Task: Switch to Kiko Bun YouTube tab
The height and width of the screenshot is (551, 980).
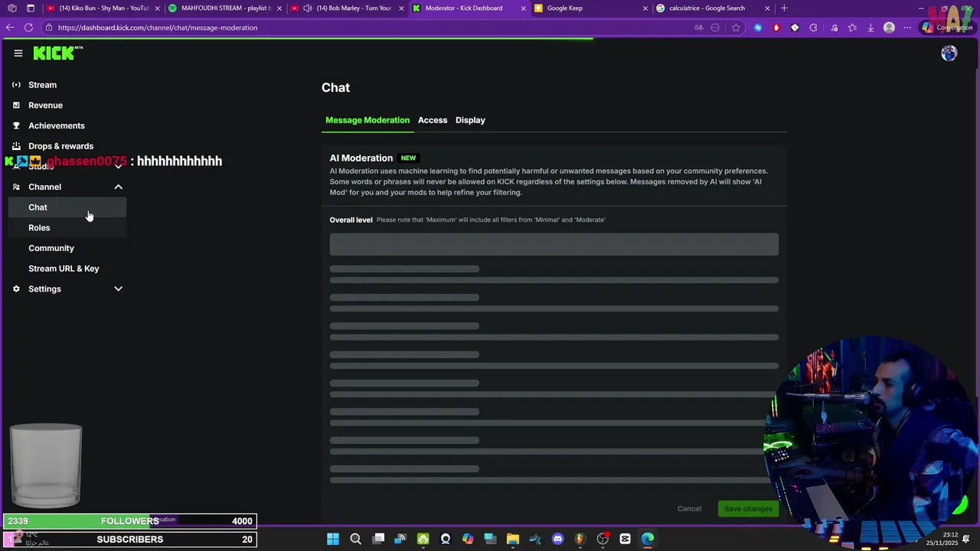Action: click(x=103, y=8)
